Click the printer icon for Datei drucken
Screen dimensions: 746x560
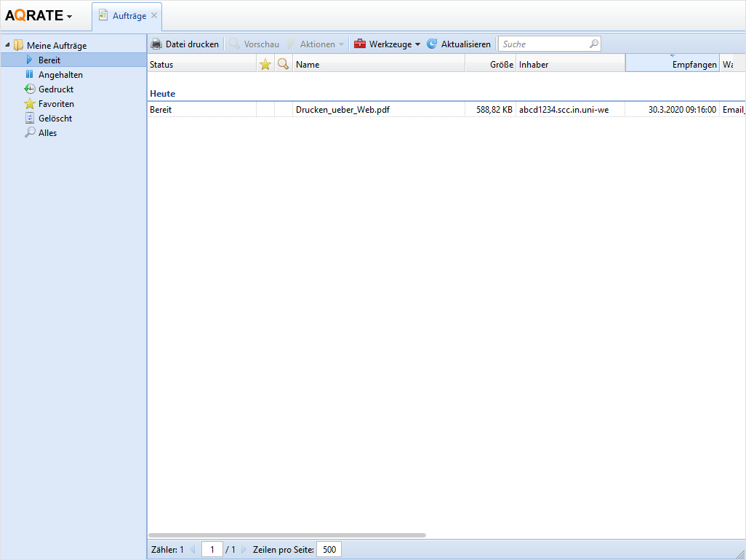(x=156, y=44)
